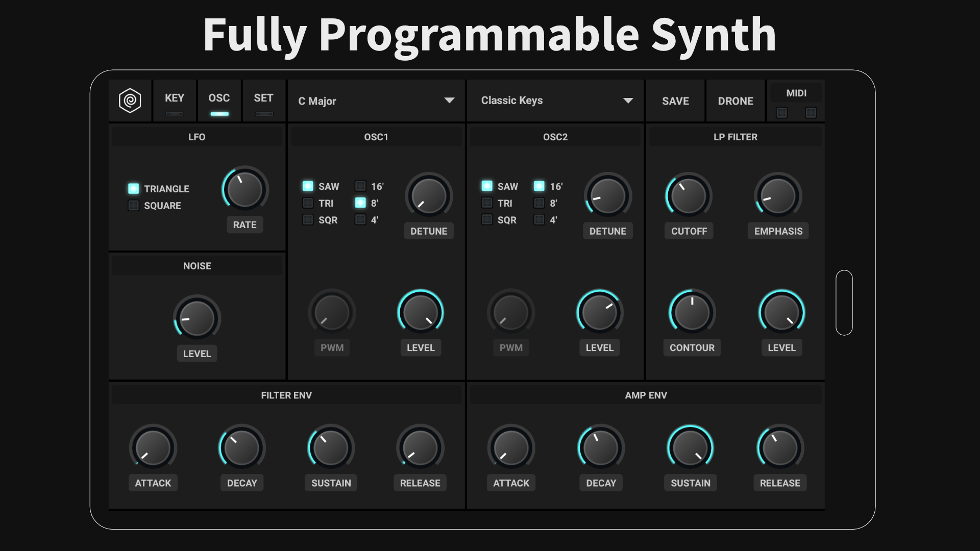Image resolution: width=980 pixels, height=551 pixels.
Task: Click the hexagon spiral logo icon
Action: point(130,101)
